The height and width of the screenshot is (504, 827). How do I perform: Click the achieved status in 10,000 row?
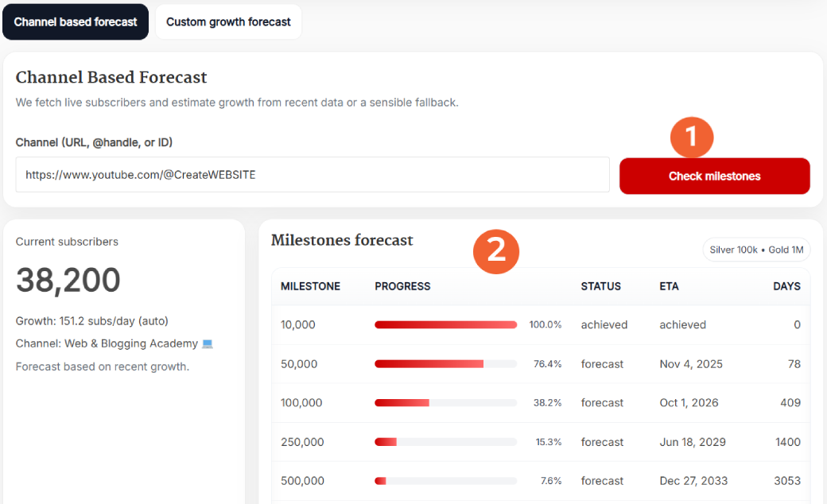[x=604, y=325]
